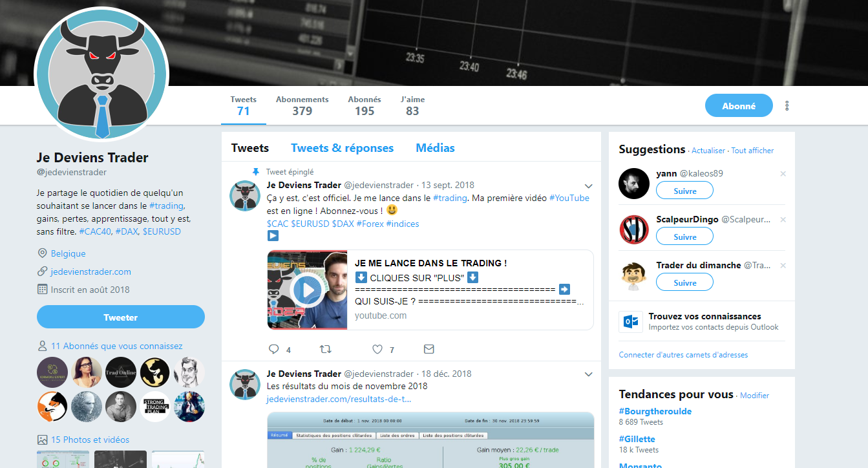The height and width of the screenshot is (468, 868).
Task: Open the Strong Trading Plan follower avatar
Action: point(155,407)
